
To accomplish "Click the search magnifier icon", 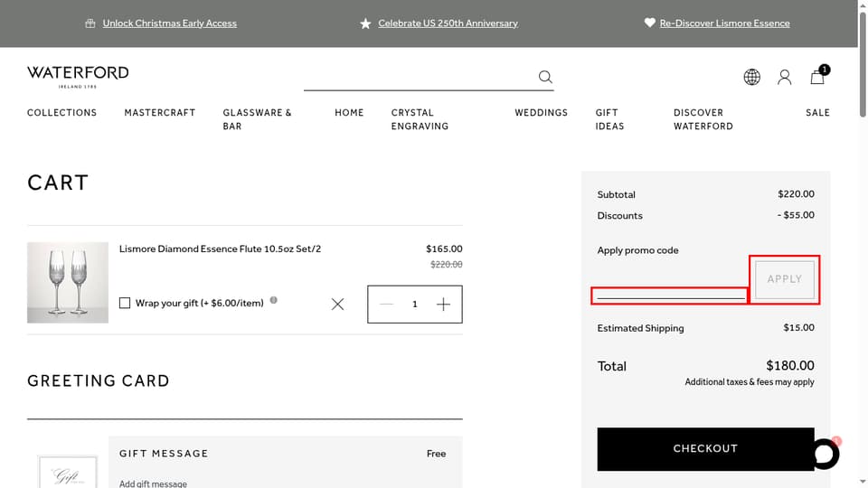I will pyautogui.click(x=545, y=77).
